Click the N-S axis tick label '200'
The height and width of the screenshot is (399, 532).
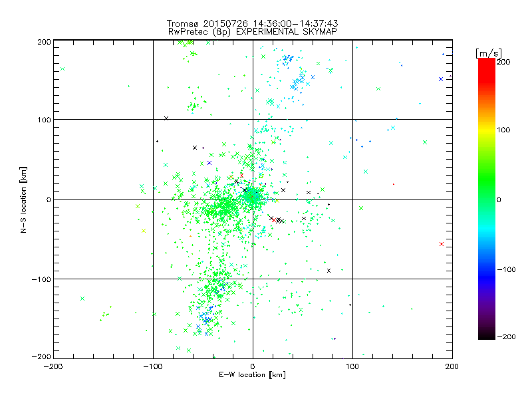tap(44, 42)
